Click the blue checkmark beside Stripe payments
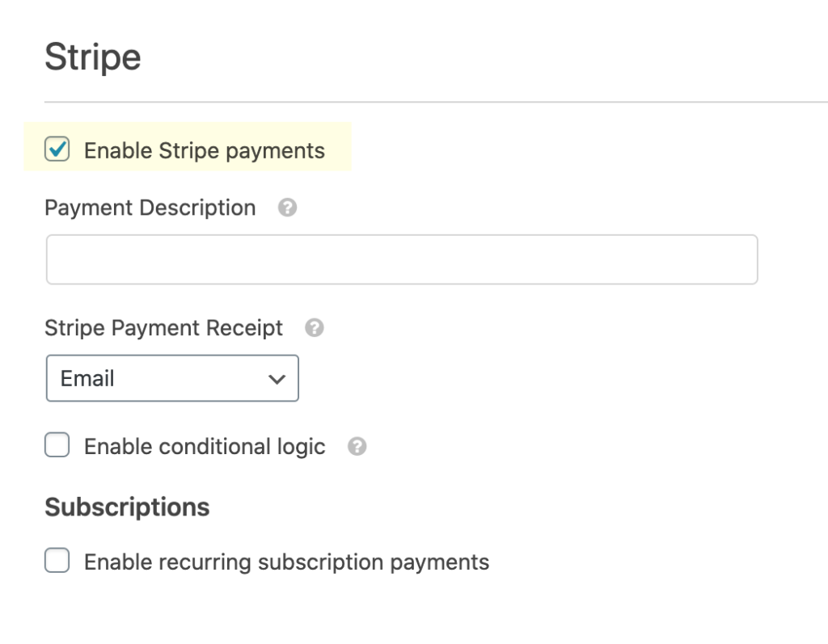Viewport: 828px width, 644px height. coord(57,149)
